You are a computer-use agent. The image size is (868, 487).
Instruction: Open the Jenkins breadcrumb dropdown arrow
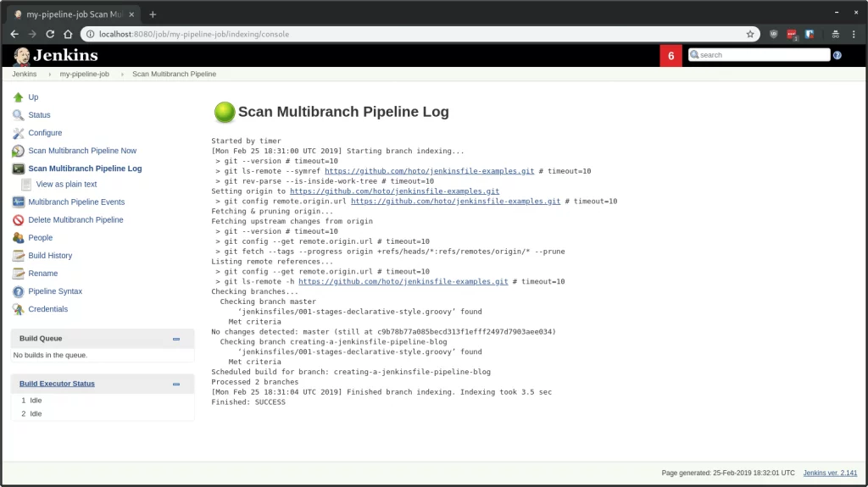(x=49, y=75)
